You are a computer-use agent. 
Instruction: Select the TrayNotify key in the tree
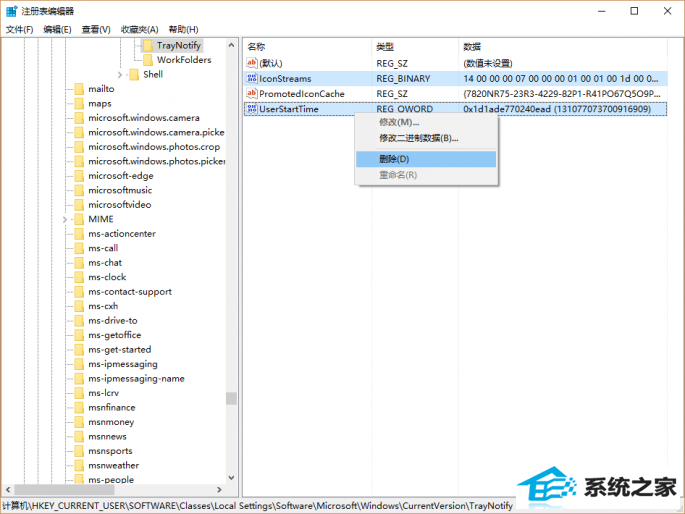(179, 45)
